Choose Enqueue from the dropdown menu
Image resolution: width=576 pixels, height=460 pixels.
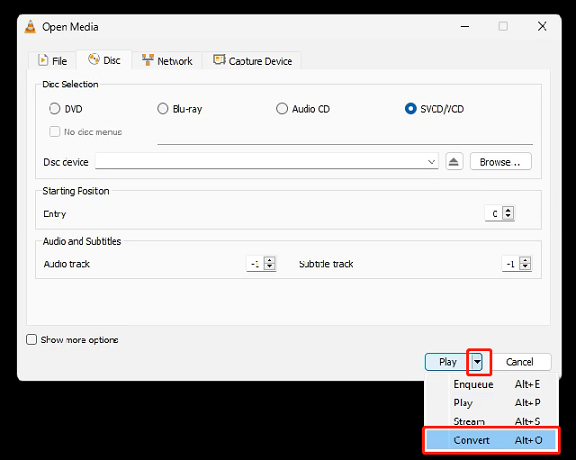click(491, 384)
